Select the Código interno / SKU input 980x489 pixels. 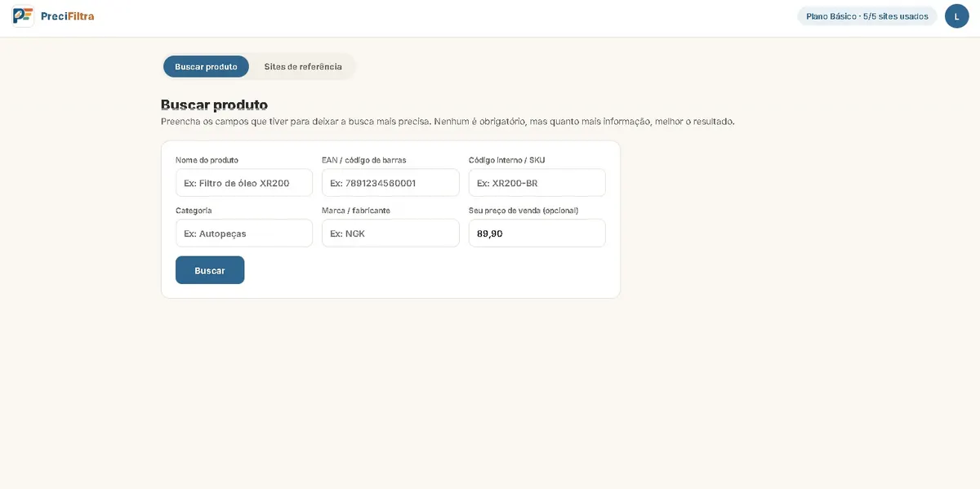(537, 183)
